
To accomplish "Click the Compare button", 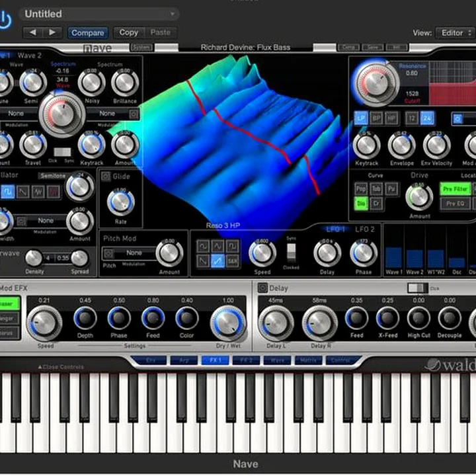I will [88, 33].
